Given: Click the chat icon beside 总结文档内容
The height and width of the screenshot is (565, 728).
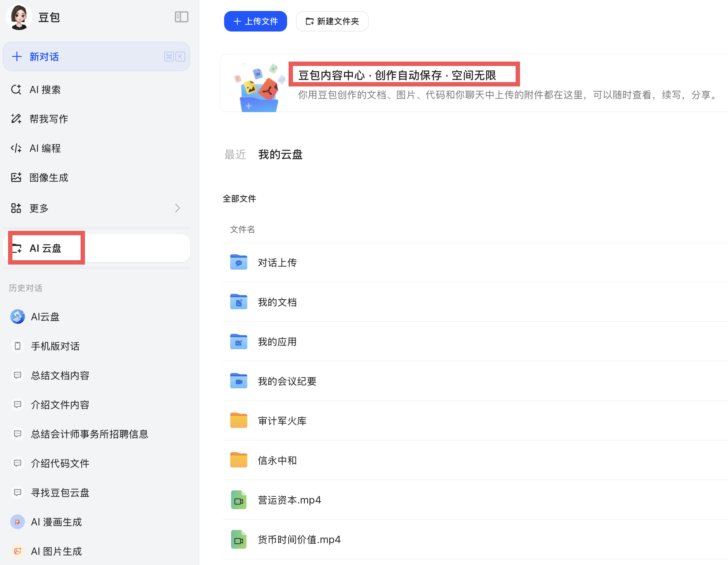Looking at the screenshot, I should click(x=18, y=375).
